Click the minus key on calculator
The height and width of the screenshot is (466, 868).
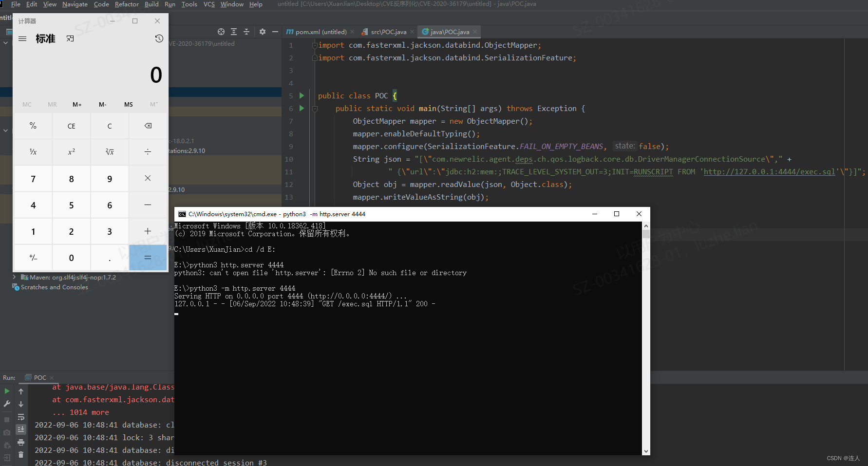148,205
